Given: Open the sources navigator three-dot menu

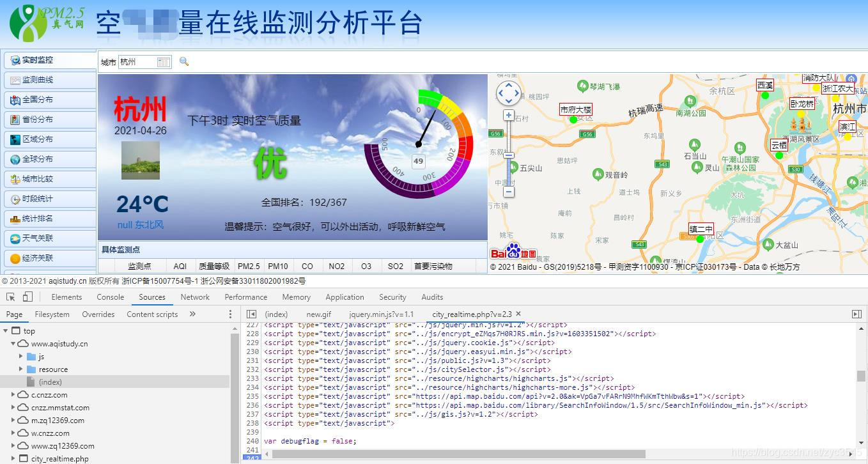Looking at the screenshot, I should click(x=231, y=314).
